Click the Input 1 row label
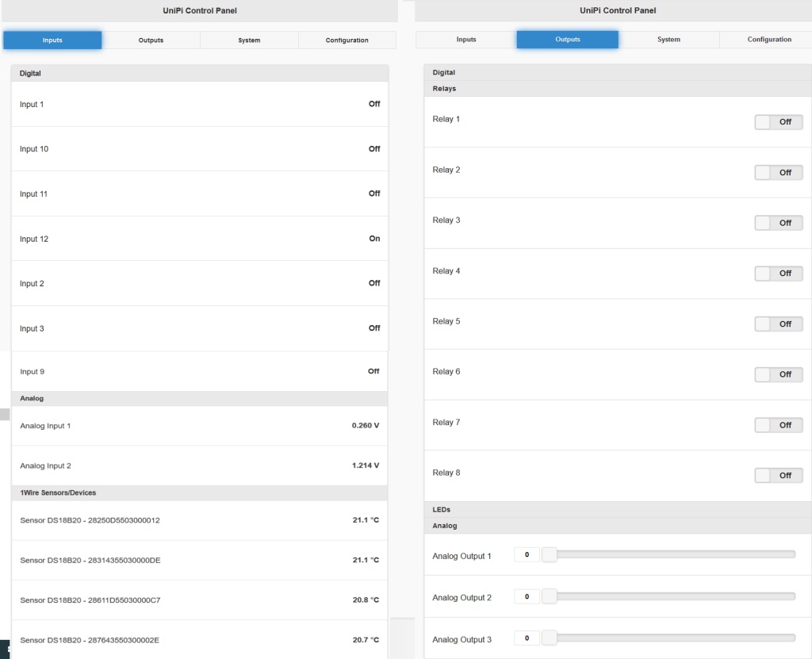The height and width of the screenshot is (659, 812). click(x=32, y=104)
